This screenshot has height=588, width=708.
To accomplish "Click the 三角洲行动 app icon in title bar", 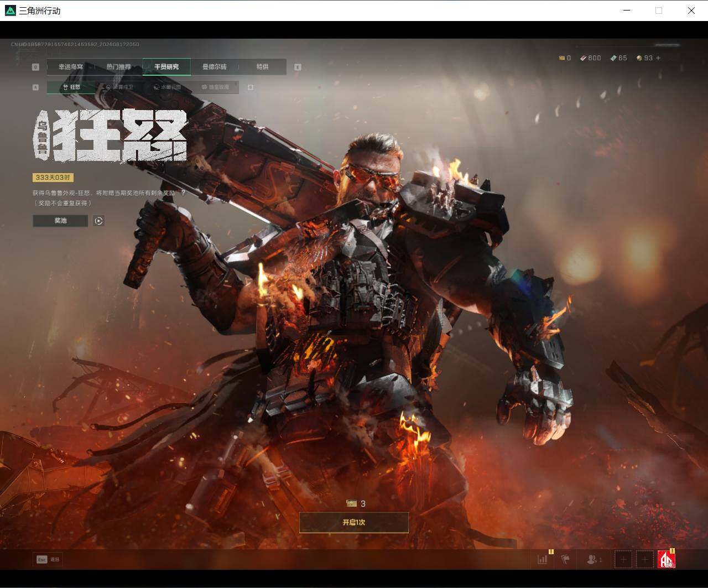I will tap(10, 11).
